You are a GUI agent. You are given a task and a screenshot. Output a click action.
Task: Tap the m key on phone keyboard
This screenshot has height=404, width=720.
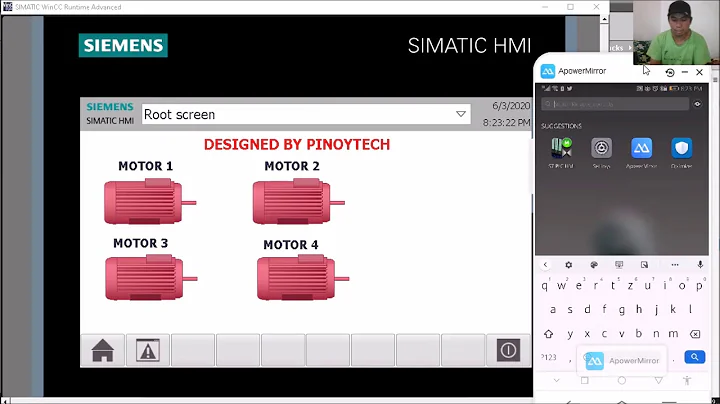pos(673,334)
